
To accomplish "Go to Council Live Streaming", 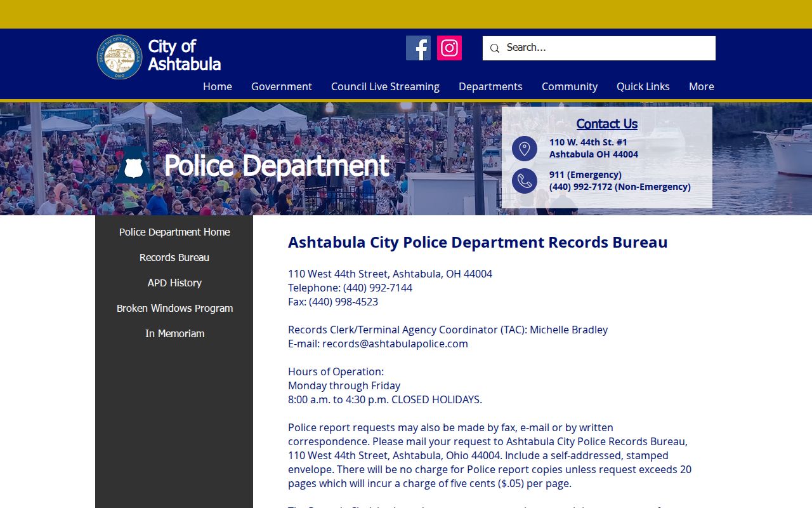I will tap(385, 86).
